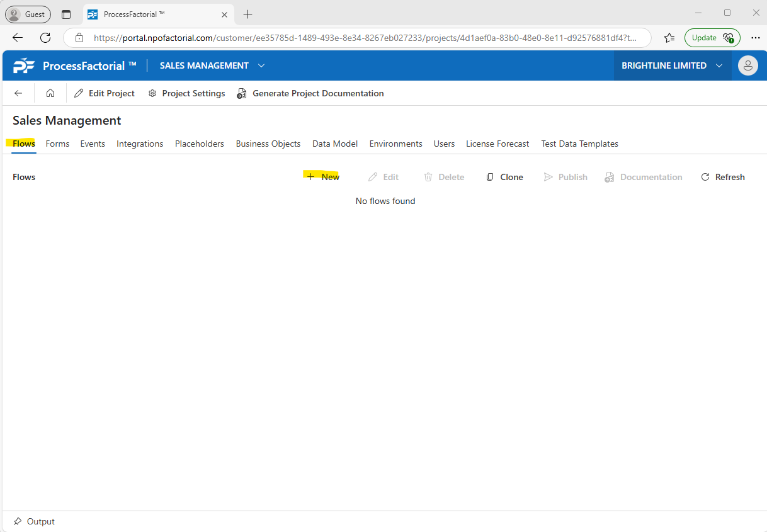Expand the Brightline Limited customer dropdown
767x532 pixels.
(x=719, y=65)
